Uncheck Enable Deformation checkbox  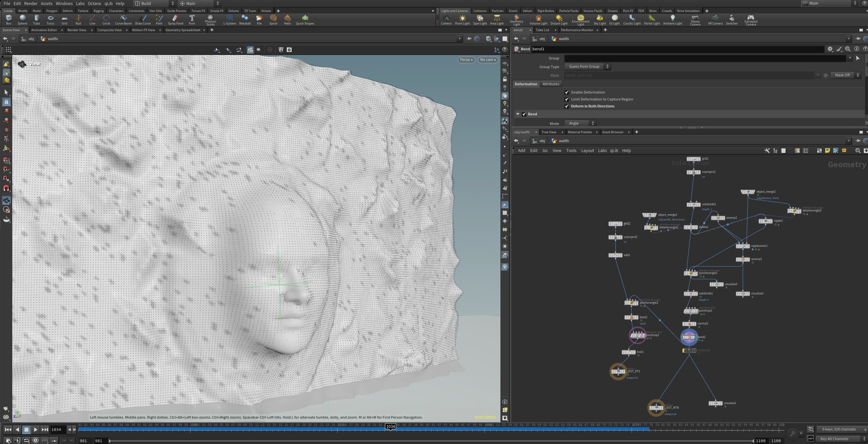pos(567,92)
